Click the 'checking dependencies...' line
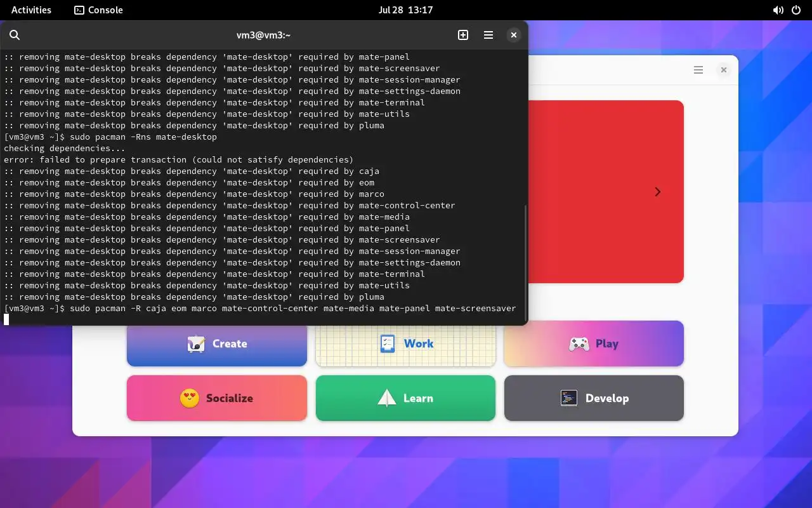 [x=65, y=148]
